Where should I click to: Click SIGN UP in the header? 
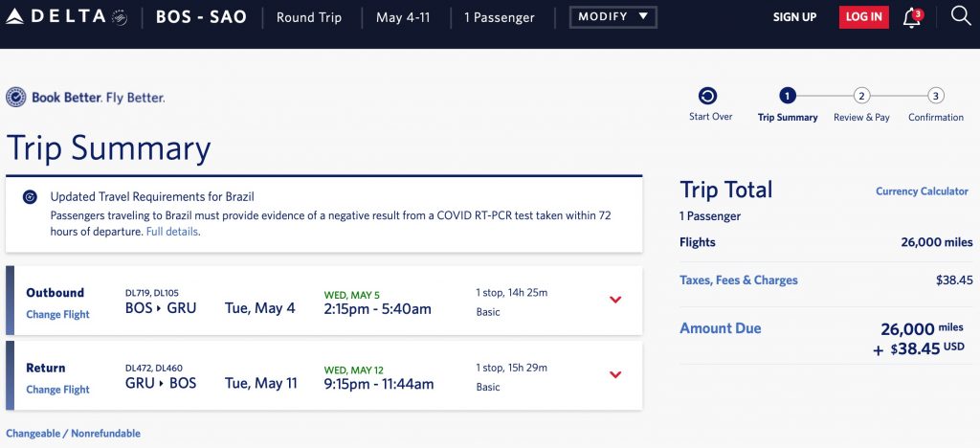[x=794, y=17]
